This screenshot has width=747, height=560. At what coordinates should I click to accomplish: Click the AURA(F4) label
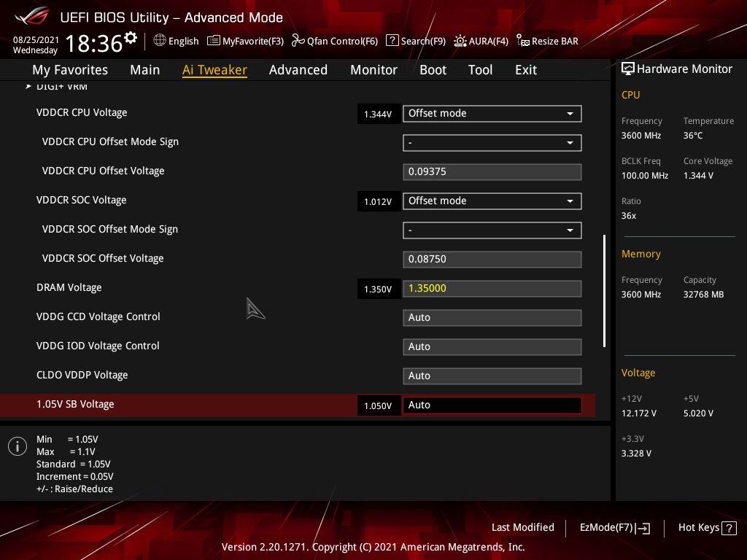(488, 42)
